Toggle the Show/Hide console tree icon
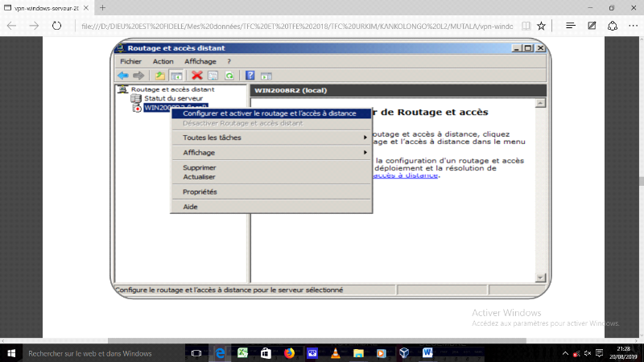The height and width of the screenshot is (362, 644). click(176, 76)
